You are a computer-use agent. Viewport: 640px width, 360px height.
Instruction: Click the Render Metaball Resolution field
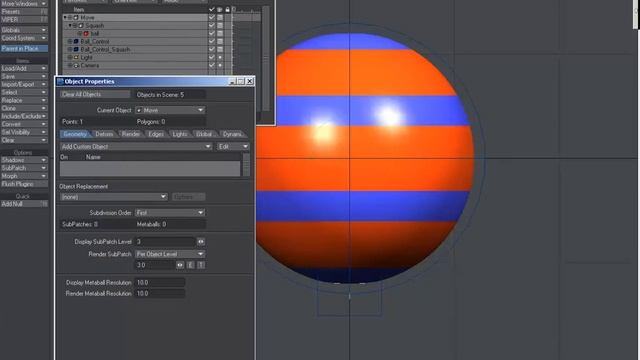point(160,293)
